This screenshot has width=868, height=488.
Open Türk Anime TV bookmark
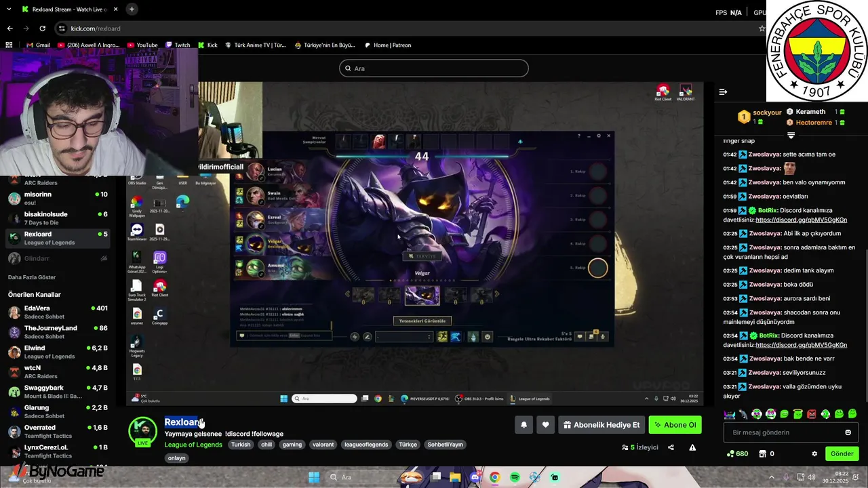pyautogui.click(x=254, y=45)
